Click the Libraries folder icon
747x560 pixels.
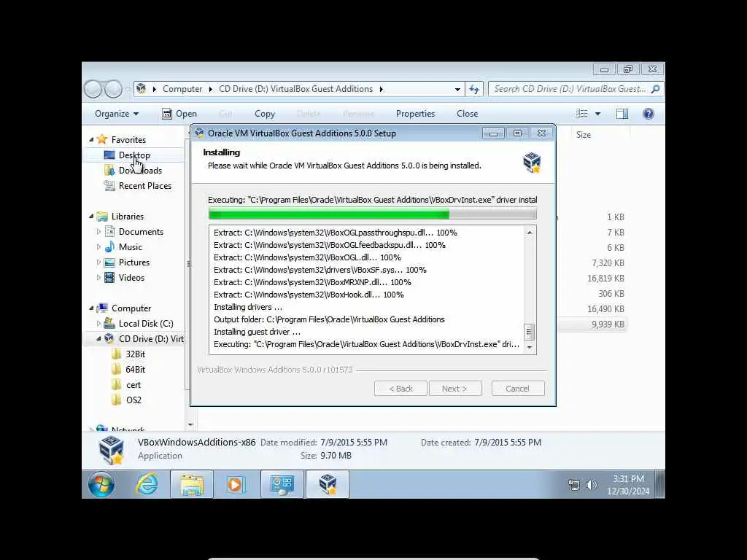(102, 216)
